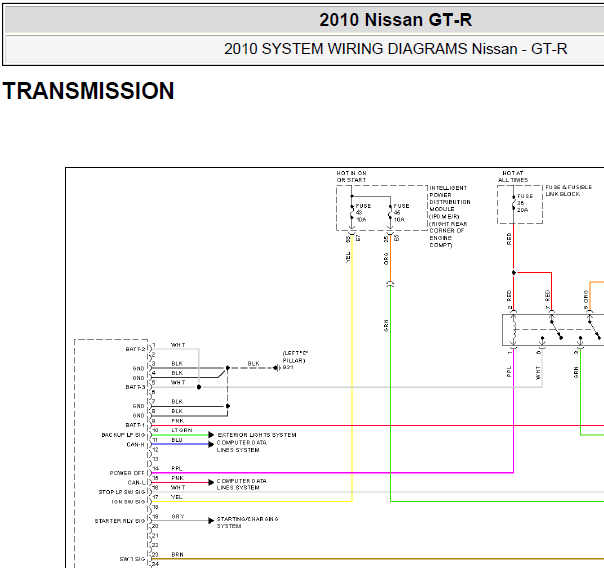The image size is (604, 568).
Task: Click the HOT AT ALL TIMES label
Action: click(514, 176)
